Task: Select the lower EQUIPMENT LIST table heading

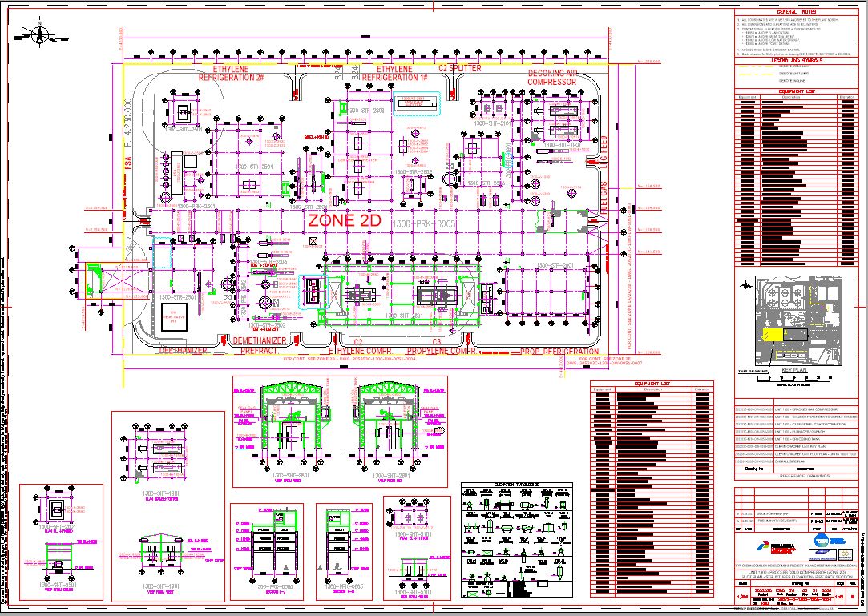Action: pos(652,384)
